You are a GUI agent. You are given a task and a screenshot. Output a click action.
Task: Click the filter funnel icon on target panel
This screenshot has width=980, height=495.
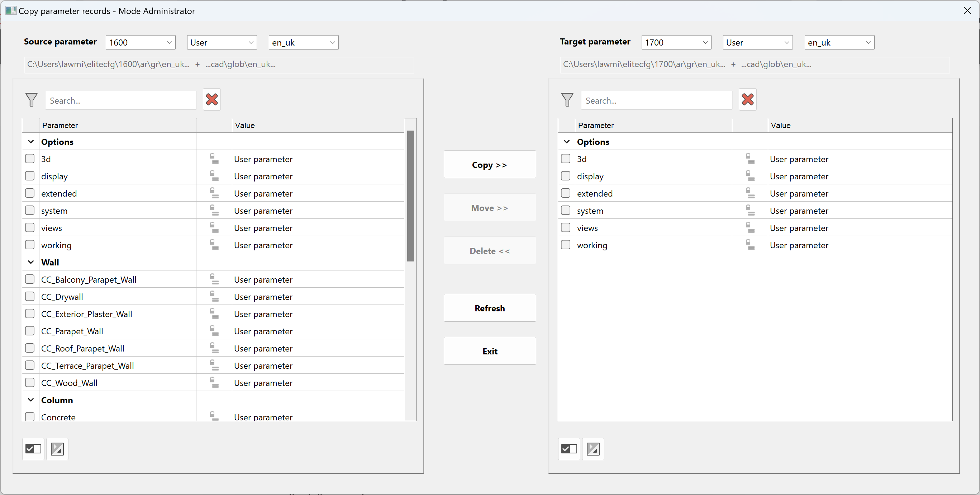point(567,99)
